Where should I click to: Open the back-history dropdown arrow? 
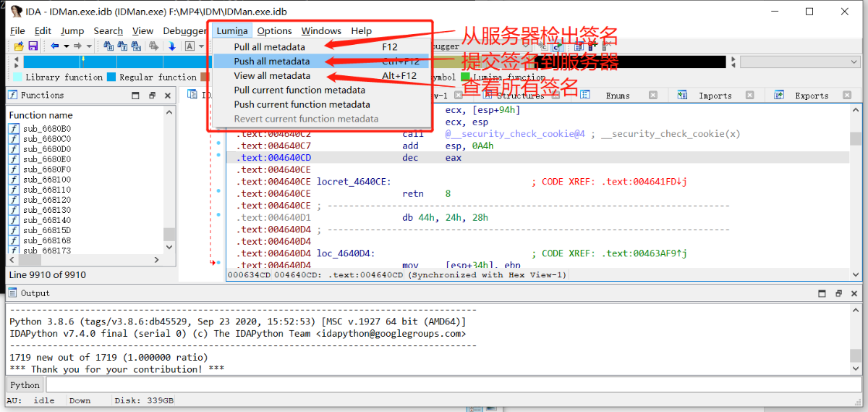coord(67,46)
